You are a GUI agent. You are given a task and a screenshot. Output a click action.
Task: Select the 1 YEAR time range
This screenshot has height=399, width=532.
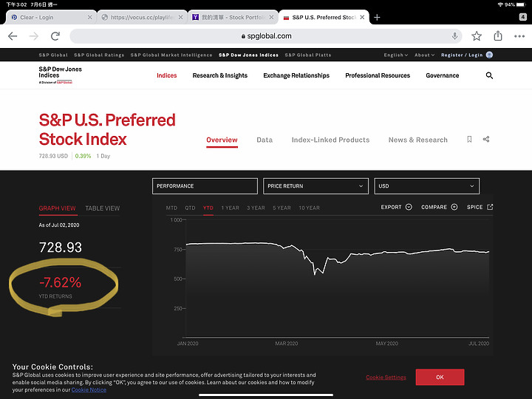point(230,208)
